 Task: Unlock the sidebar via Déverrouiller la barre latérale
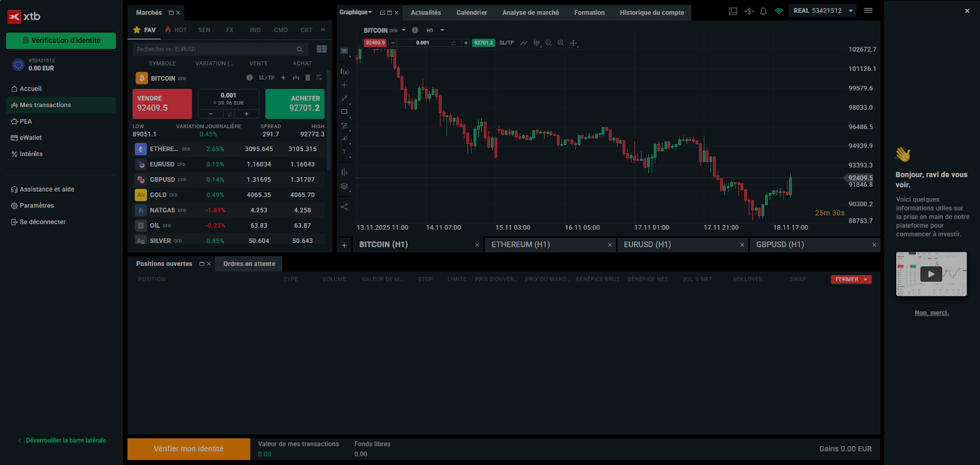tap(62, 440)
